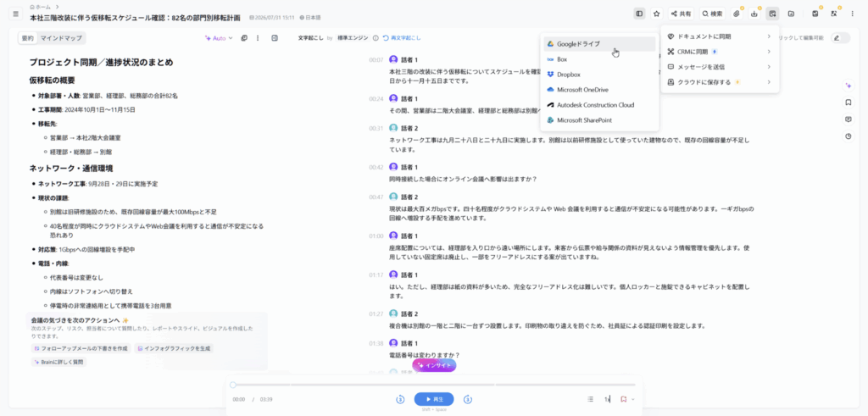The image size is (868, 416).
Task: Click the list view icon in player bar
Action: click(590, 399)
